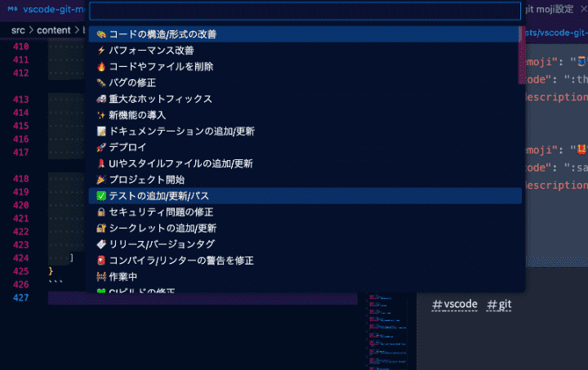Click the quick pick search input field
Viewport: 588px width, 370px height.
(305, 11)
